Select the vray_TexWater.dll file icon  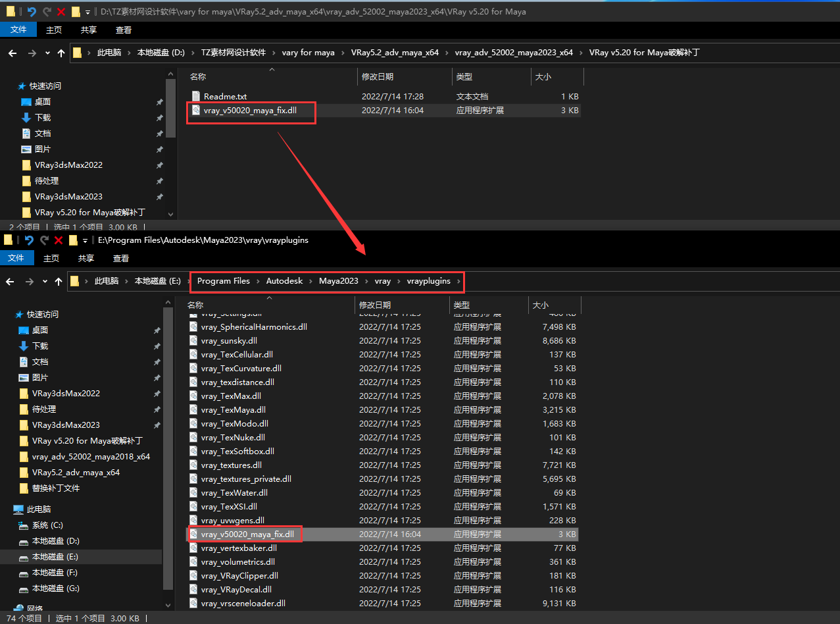pyautogui.click(x=193, y=493)
